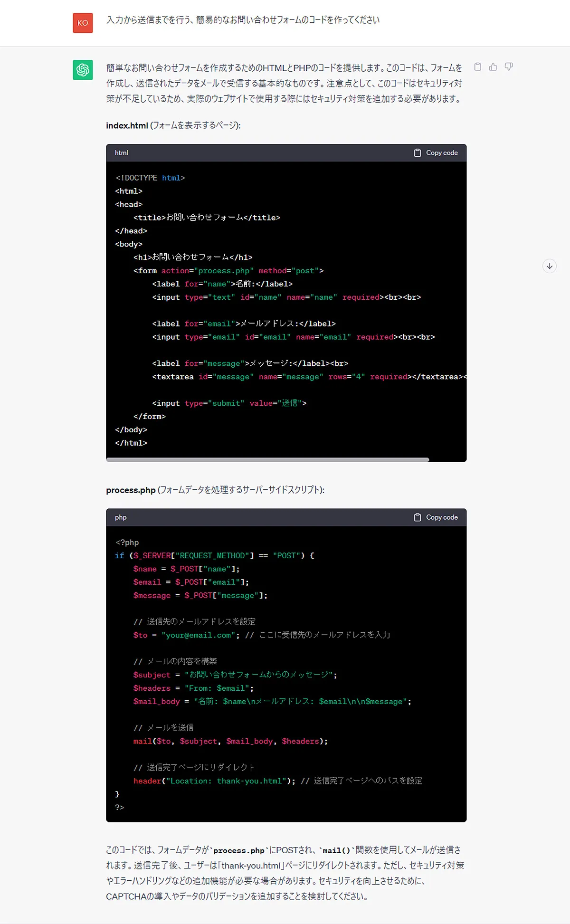This screenshot has width=570, height=924.
Task: Copy the assistant response with the clipboard icon
Action: click(x=478, y=67)
